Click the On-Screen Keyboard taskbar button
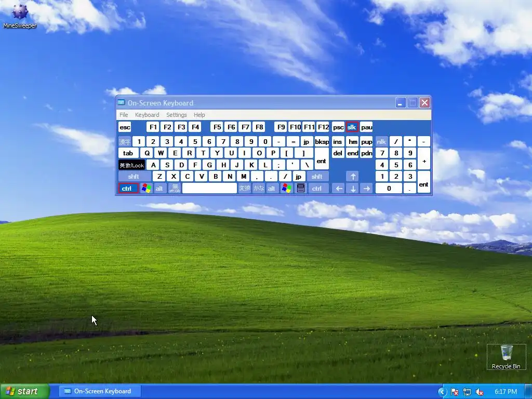Screen dimensions: 532x399 100,391
